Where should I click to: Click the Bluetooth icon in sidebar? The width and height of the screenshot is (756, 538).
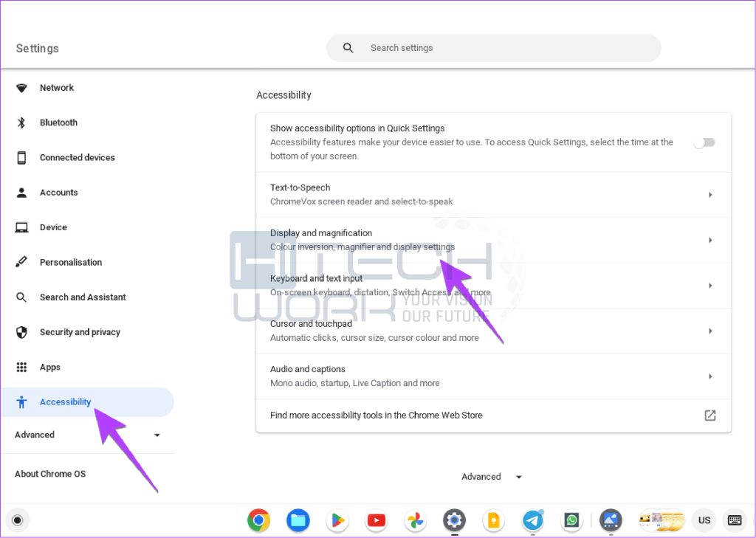[x=21, y=123]
